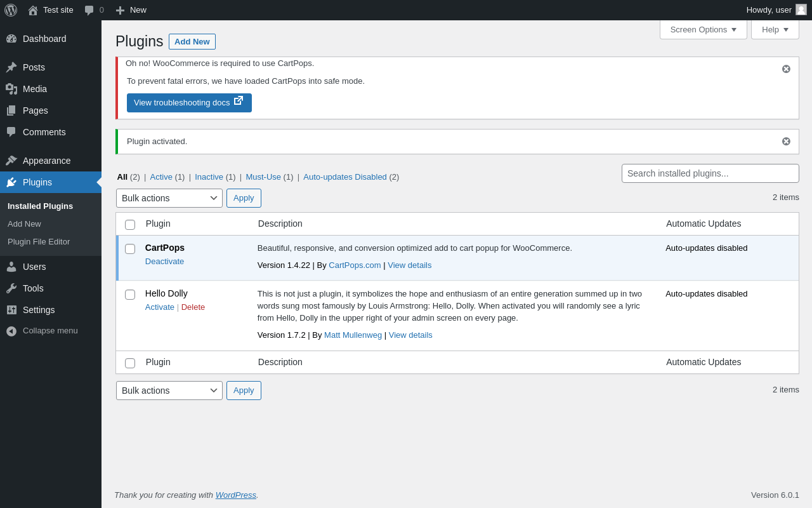Check the CartPops plugin checkbox
The image size is (812, 508).
tap(130, 249)
